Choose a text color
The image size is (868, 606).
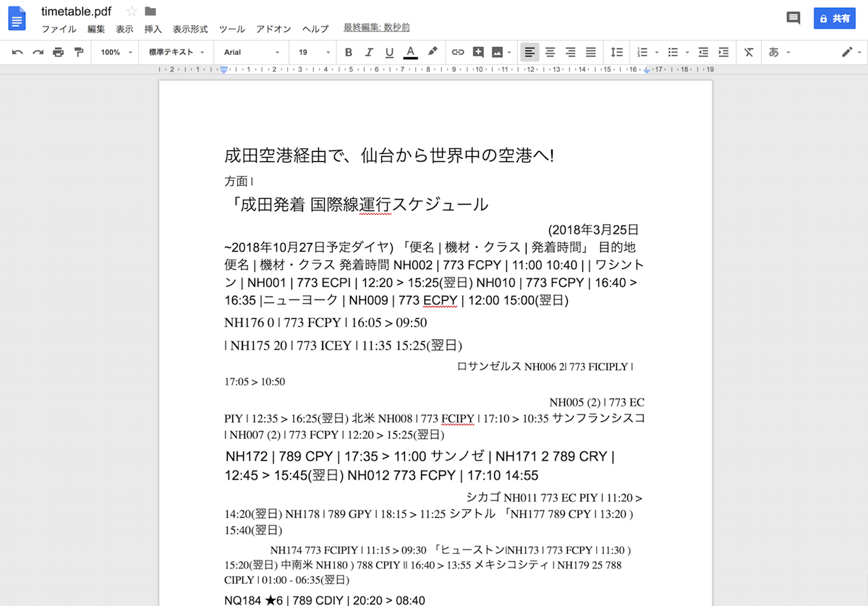point(410,52)
